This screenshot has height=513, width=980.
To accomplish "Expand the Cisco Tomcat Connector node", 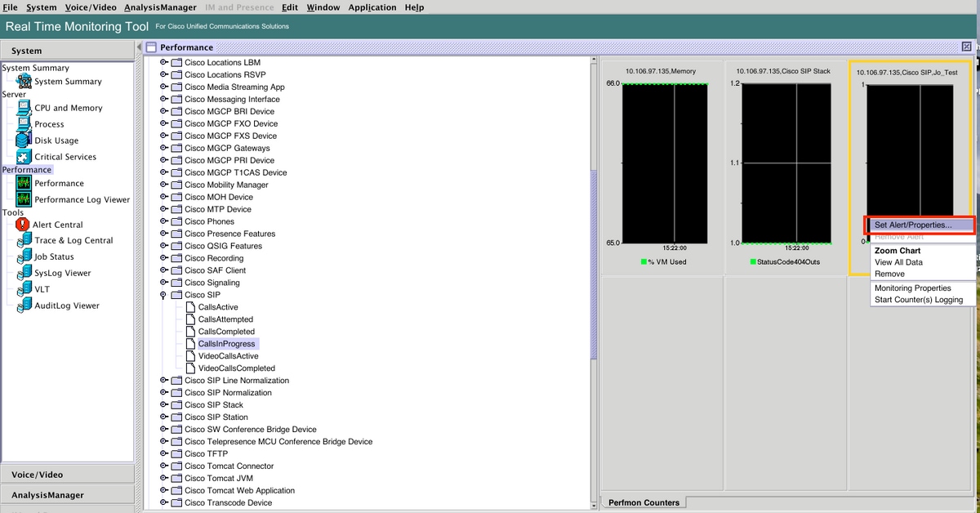I will (163, 466).
